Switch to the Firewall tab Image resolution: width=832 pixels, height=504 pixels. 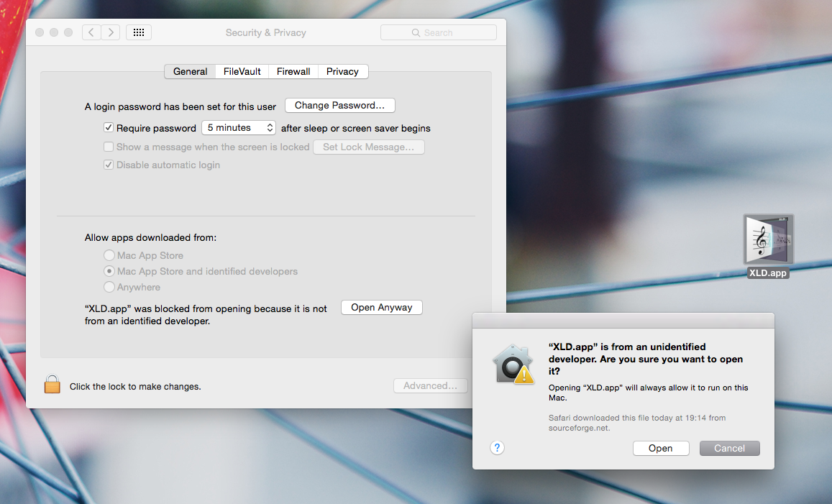pyautogui.click(x=293, y=72)
